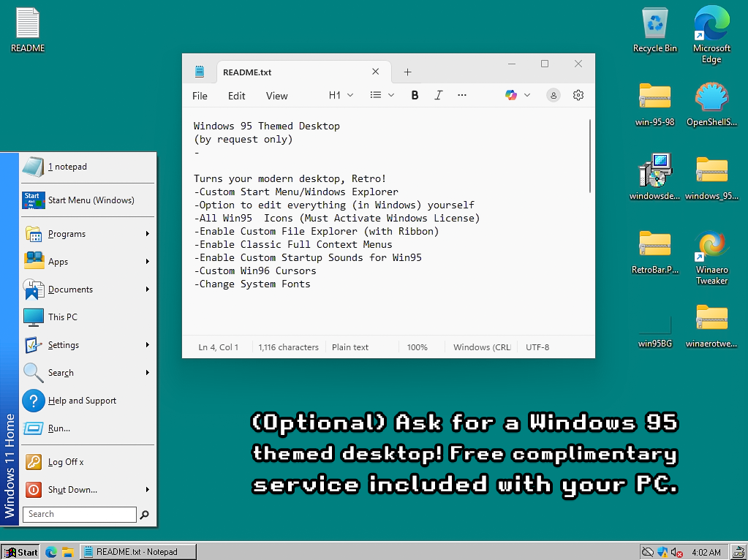Image resolution: width=748 pixels, height=560 pixels.
Task: Launch Microsoft Edge desktop shortcut
Action: coord(711,34)
